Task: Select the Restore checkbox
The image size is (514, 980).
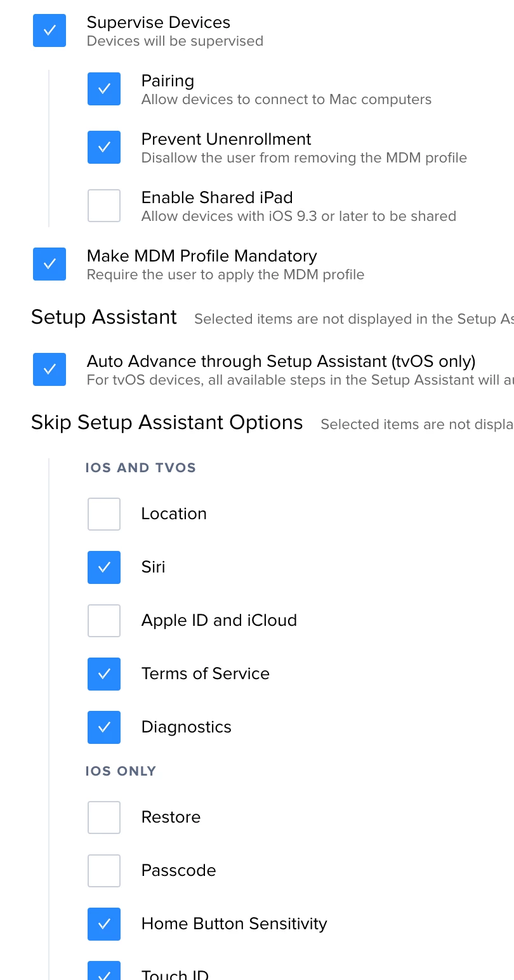Action: [x=104, y=818]
